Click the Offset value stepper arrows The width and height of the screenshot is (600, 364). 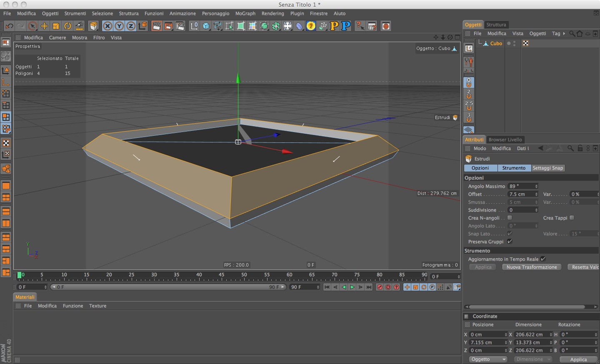pos(536,194)
